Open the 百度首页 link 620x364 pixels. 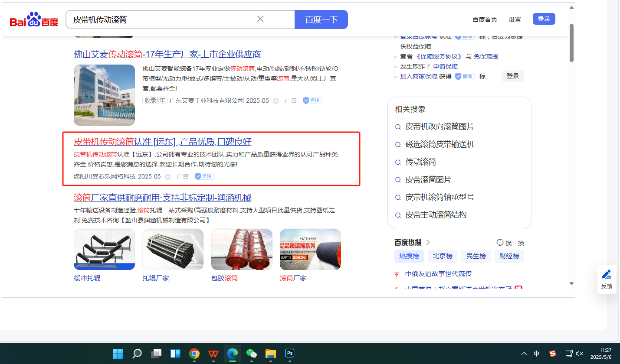point(485,19)
